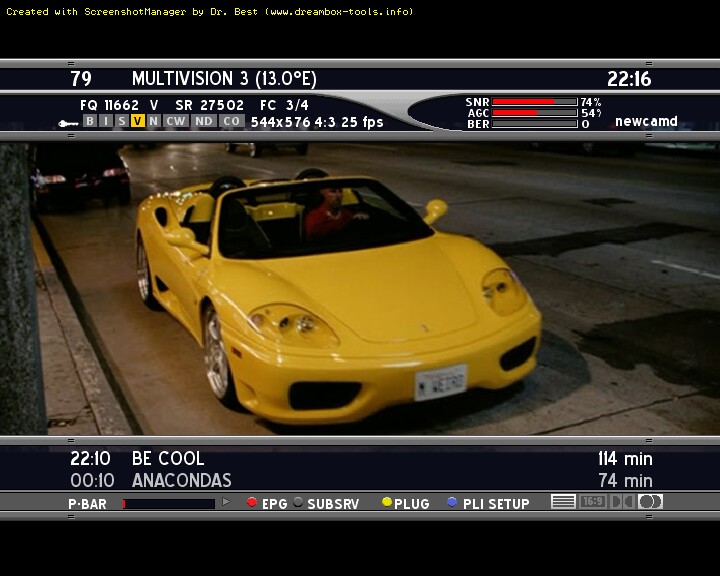
Task: Click the ND crypt indicator
Action: pyautogui.click(x=204, y=121)
